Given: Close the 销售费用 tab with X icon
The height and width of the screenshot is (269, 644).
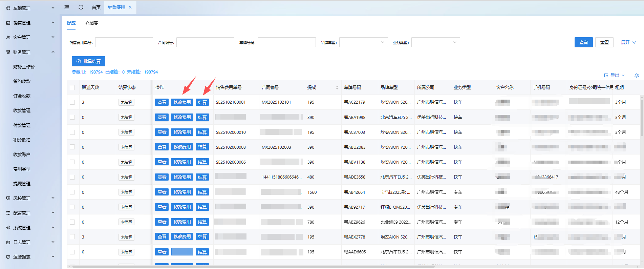Looking at the screenshot, I should click(x=130, y=7).
